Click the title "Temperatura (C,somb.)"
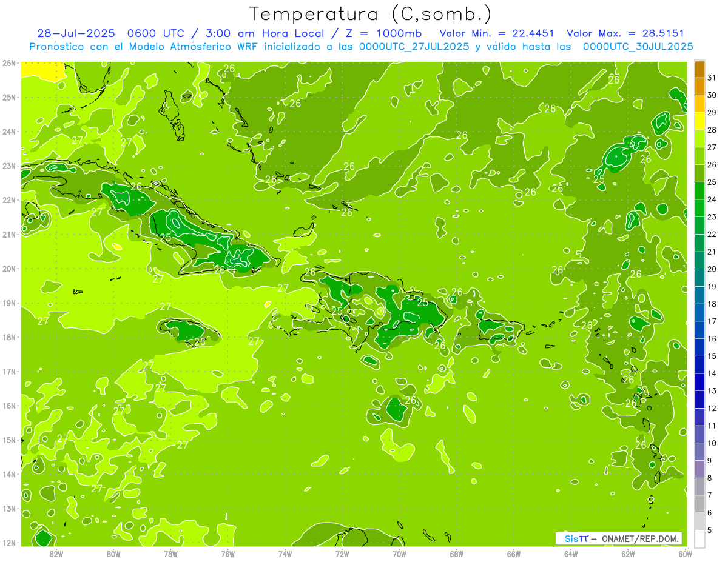Image resolution: width=728 pixels, height=562 pixels. (371, 14)
